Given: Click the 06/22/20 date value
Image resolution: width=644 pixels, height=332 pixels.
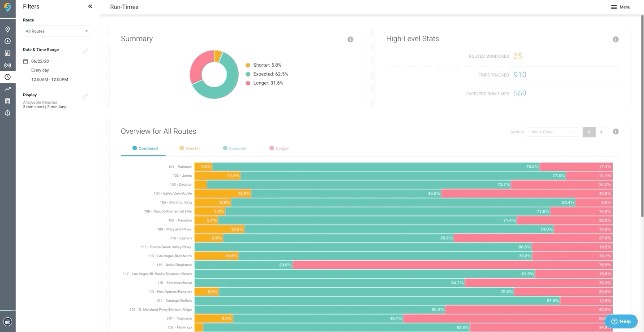Looking at the screenshot, I should click(x=40, y=61).
